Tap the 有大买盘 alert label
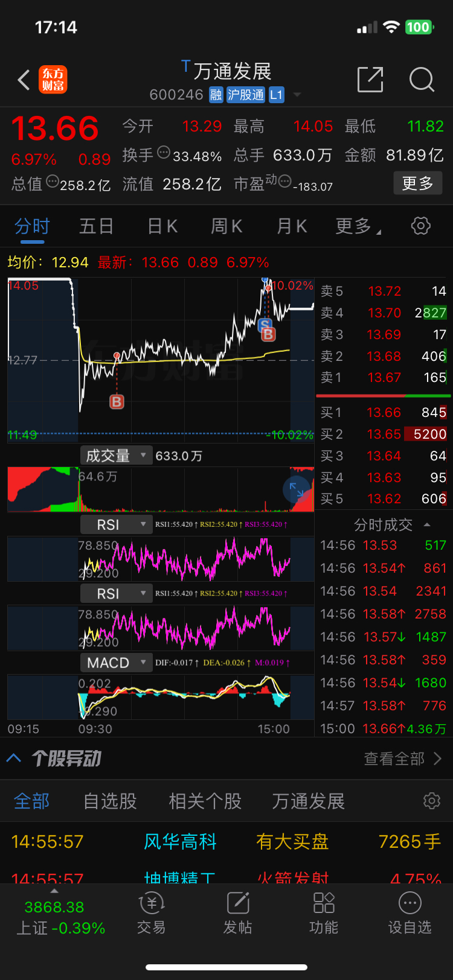 (x=292, y=841)
